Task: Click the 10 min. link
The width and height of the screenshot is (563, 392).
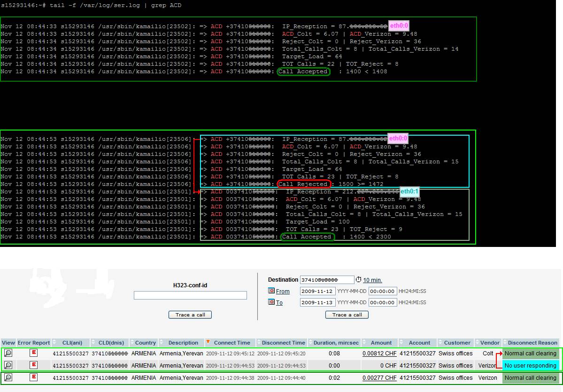Action: [372, 280]
